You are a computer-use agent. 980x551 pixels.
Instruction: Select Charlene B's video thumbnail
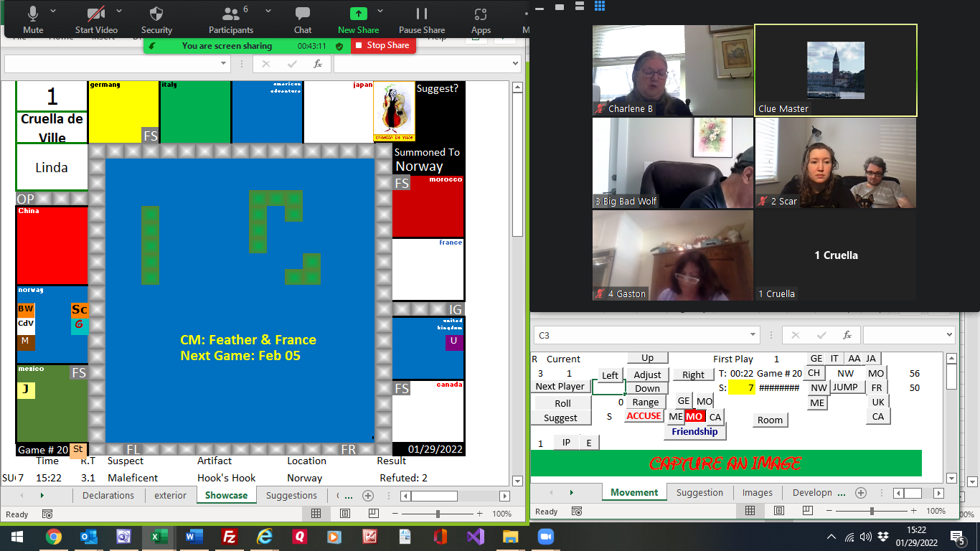coord(673,70)
